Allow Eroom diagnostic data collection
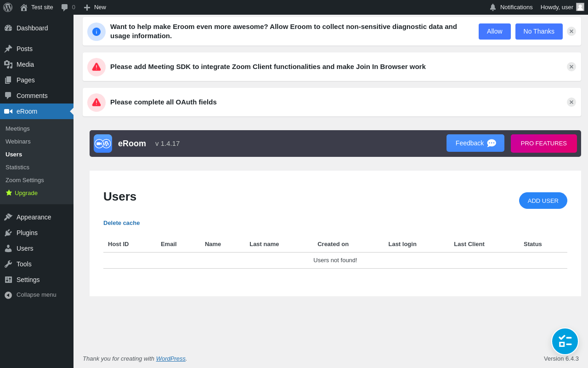Viewport: 588px width, 368px height. point(495,32)
